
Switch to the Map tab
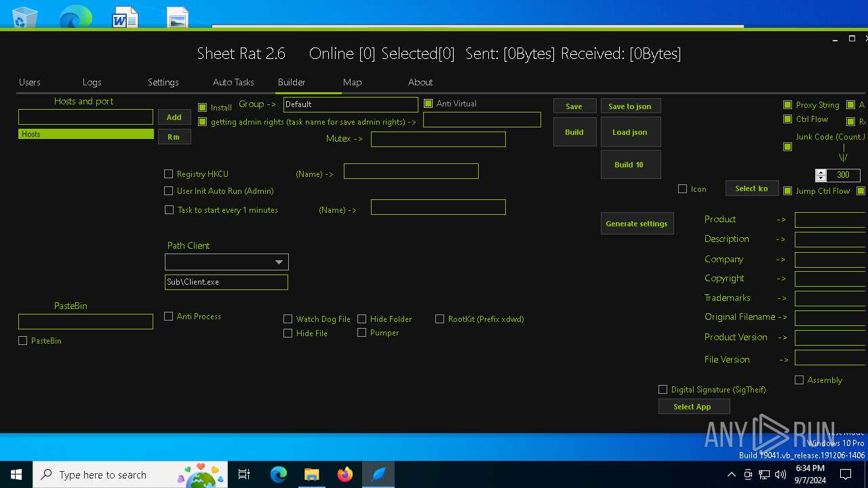pyautogui.click(x=353, y=82)
